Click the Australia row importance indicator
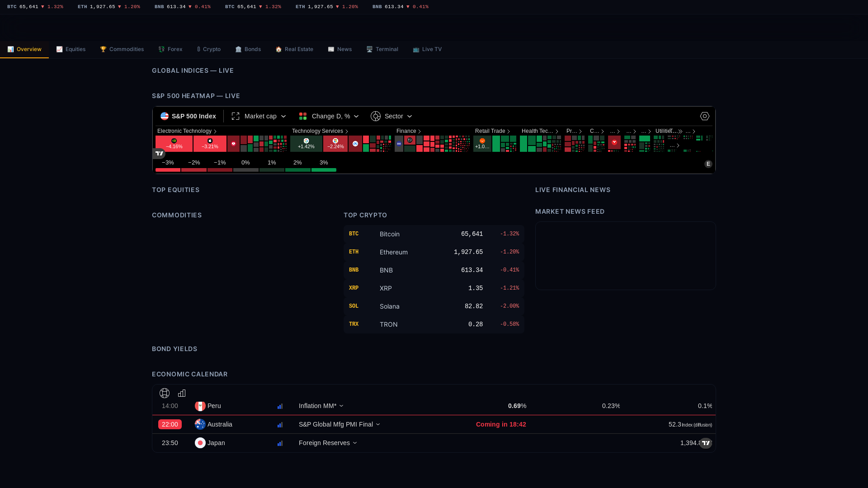Image resolution: width=868 pixels, height=488 pixels. (x=280, y=425)
